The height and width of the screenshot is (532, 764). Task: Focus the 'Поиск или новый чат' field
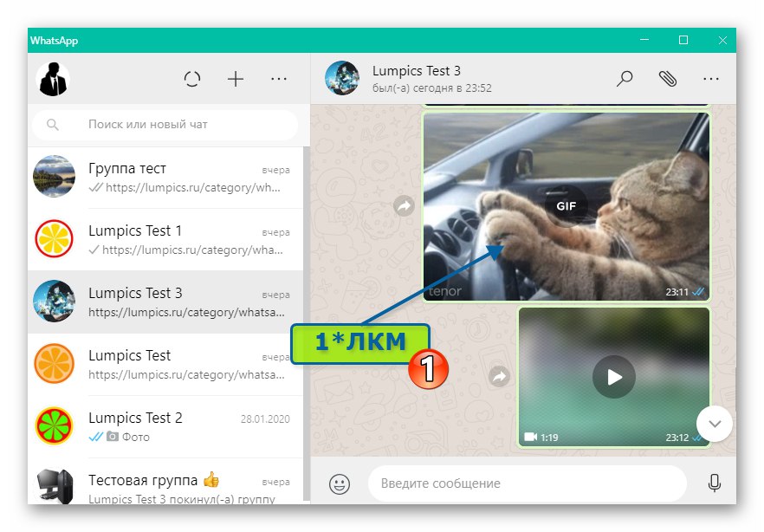pyautogui.click(x=165, y=125)
